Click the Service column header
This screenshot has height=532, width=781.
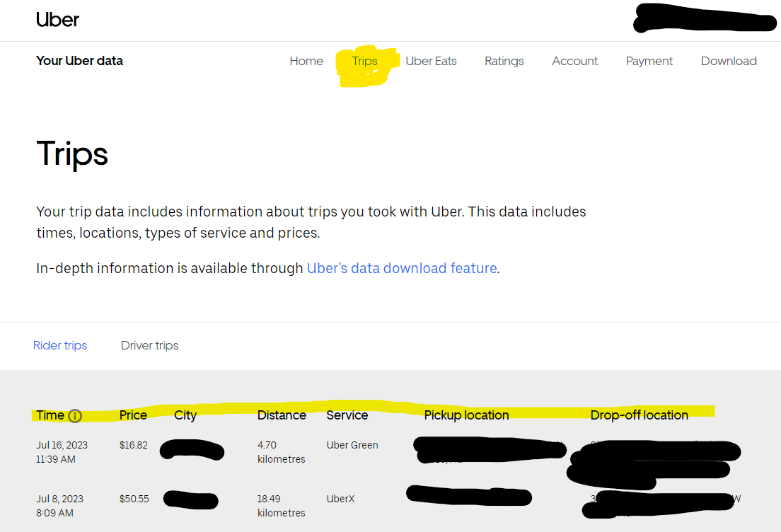click(x=347, y=415)
